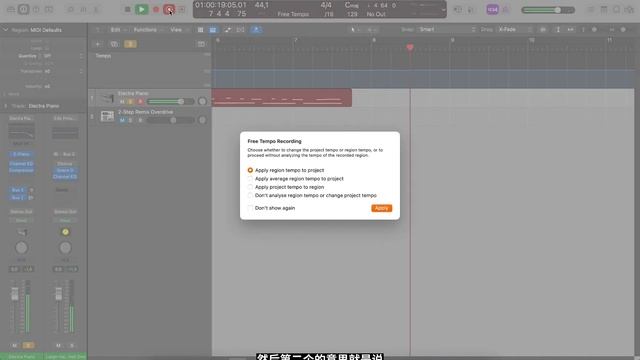Toggle the Flex icon in tracks toolbar
The width and height of the screenshot is (640, 360).
point(240,30)
